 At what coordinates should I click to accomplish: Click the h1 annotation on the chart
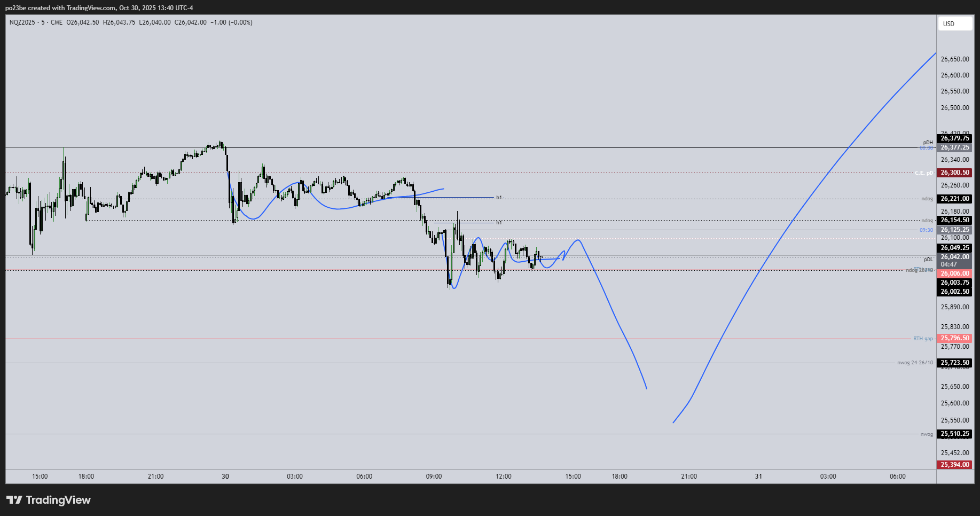498,197
